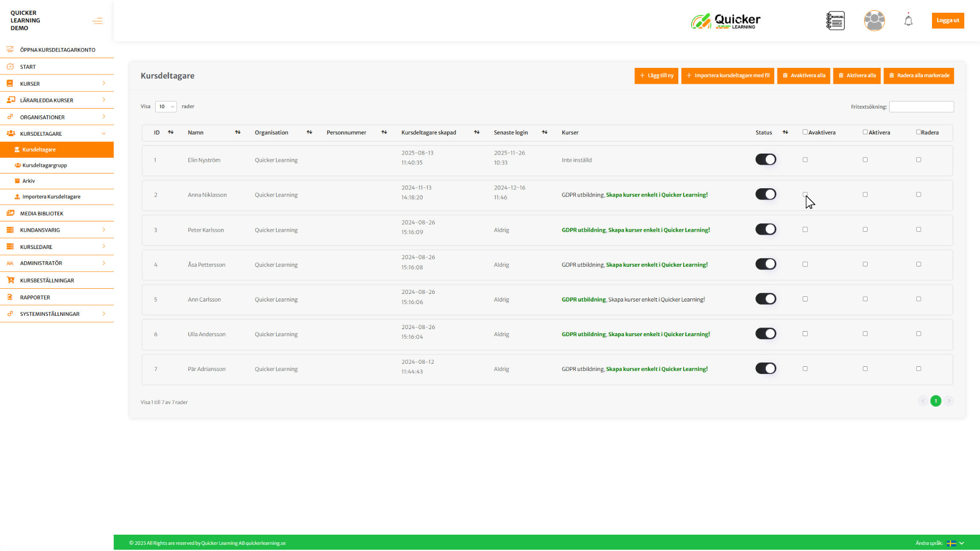This screenshot has width=980, height=551.
Task: Toggle status switch for Elin Nyström
Action: [x=766, y=160]
